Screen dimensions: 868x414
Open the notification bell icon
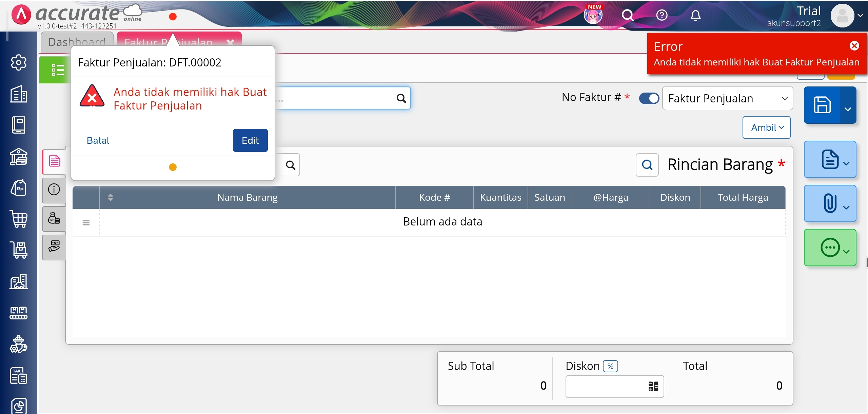click(695, 16)
